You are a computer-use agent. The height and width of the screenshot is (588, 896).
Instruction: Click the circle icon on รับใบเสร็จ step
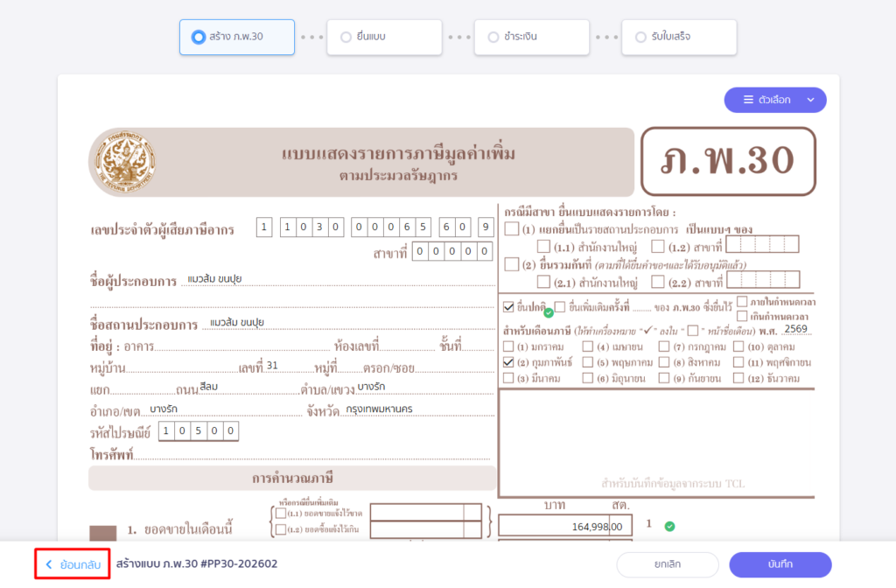641,38
